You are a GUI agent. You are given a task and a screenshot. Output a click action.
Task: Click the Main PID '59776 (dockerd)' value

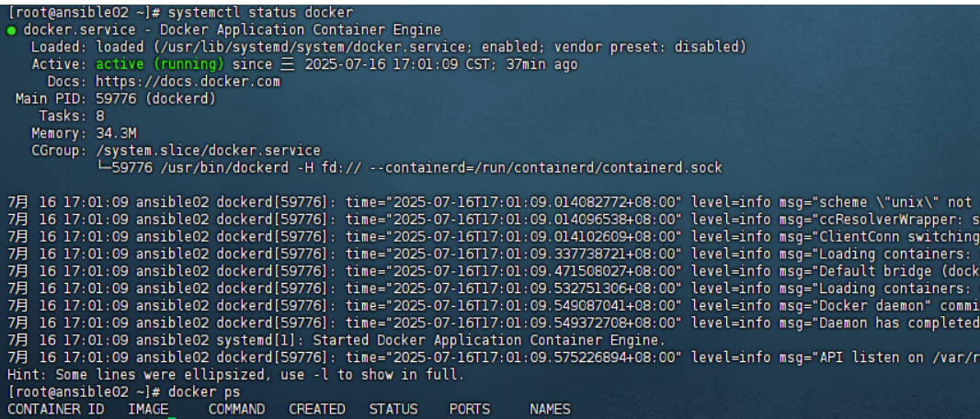(155, 98)
